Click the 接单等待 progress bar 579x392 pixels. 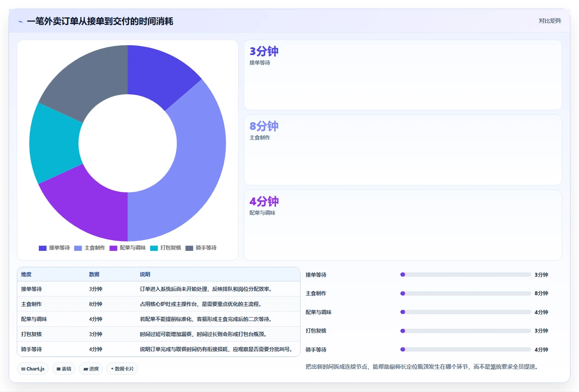466,275
